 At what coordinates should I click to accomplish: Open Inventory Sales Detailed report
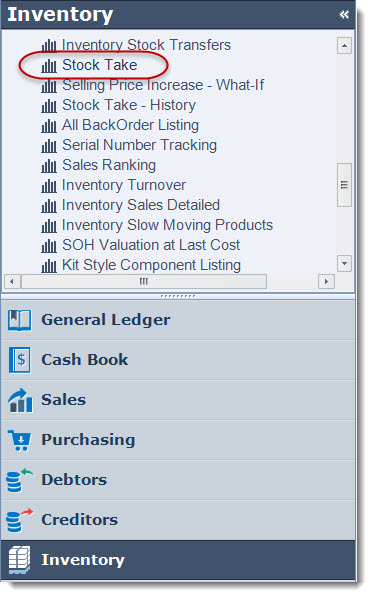pos(141,205)
